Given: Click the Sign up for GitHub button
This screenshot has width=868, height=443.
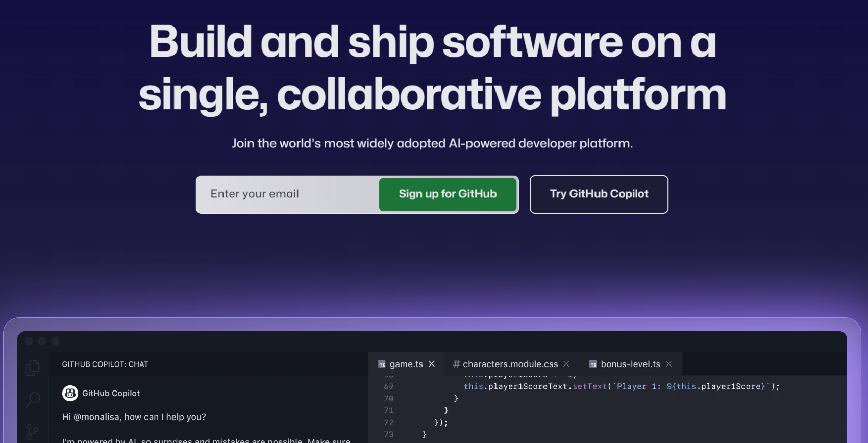Looking at the screenshot, I should click(448, 194).
